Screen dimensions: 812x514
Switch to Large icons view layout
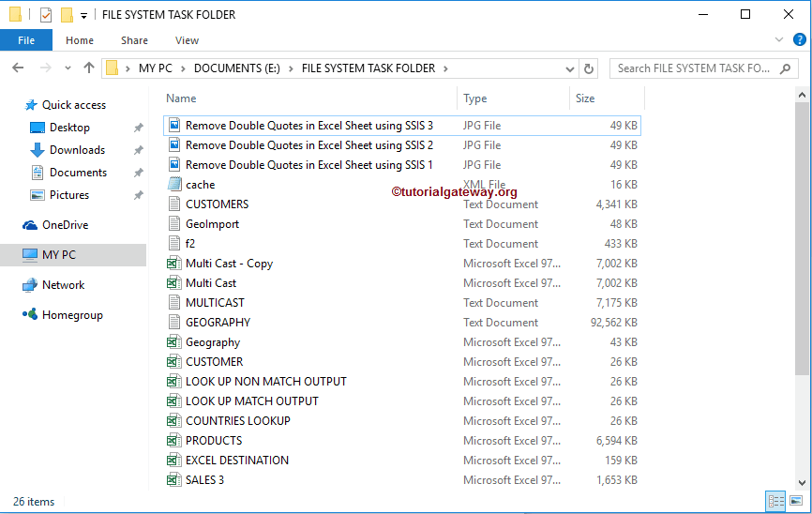[x=796, y=501]
